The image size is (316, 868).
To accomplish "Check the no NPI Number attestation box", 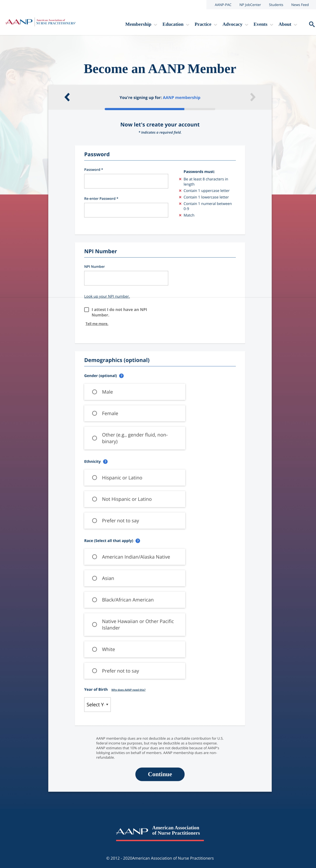I will (87, 310).
